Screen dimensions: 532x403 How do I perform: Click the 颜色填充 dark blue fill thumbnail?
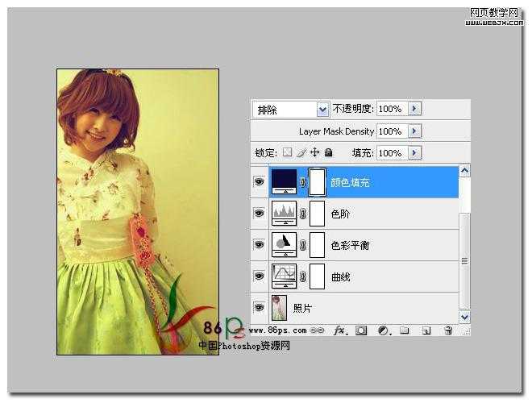[284, 182]
